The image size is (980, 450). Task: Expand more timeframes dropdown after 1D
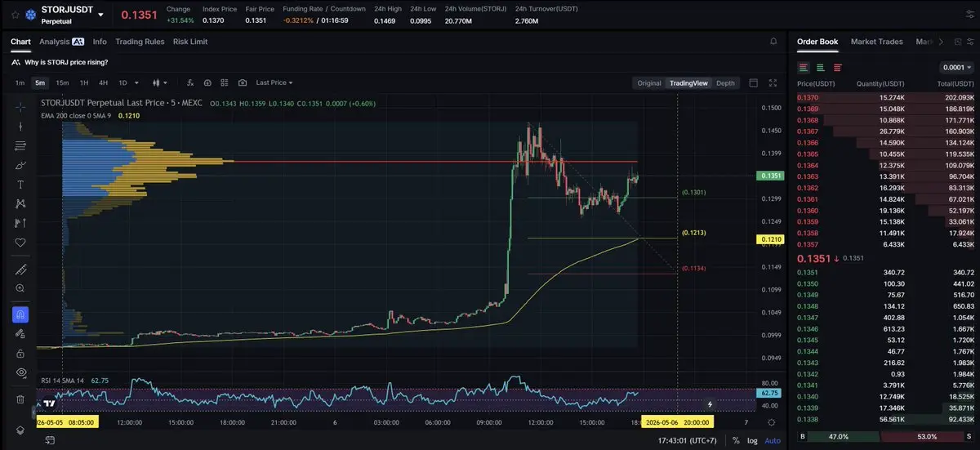point(136,82)
